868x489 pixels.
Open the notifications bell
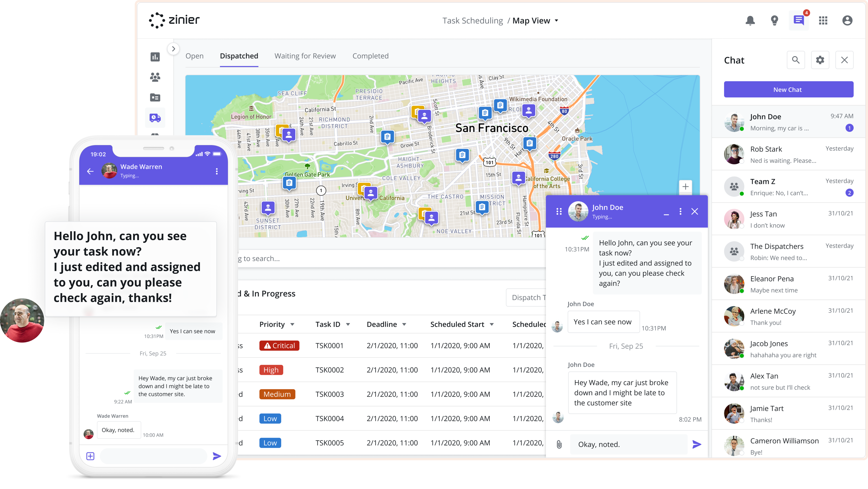(x=750, y=21)
